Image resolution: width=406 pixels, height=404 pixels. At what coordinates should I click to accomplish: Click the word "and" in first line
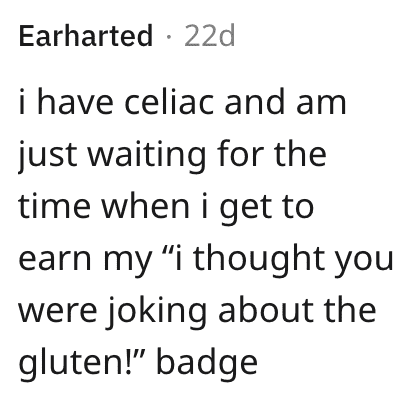pyautogui.click(x=255, y=102)
